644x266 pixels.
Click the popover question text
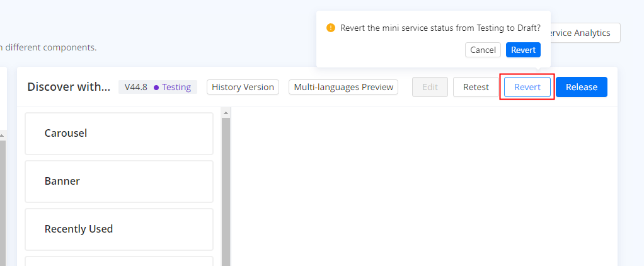pos(440,28)
